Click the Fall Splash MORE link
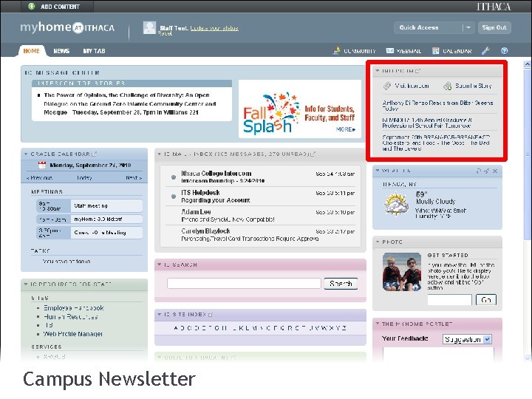Image resolution: width=532 pixels, height=399 pixels. [345, 129]
